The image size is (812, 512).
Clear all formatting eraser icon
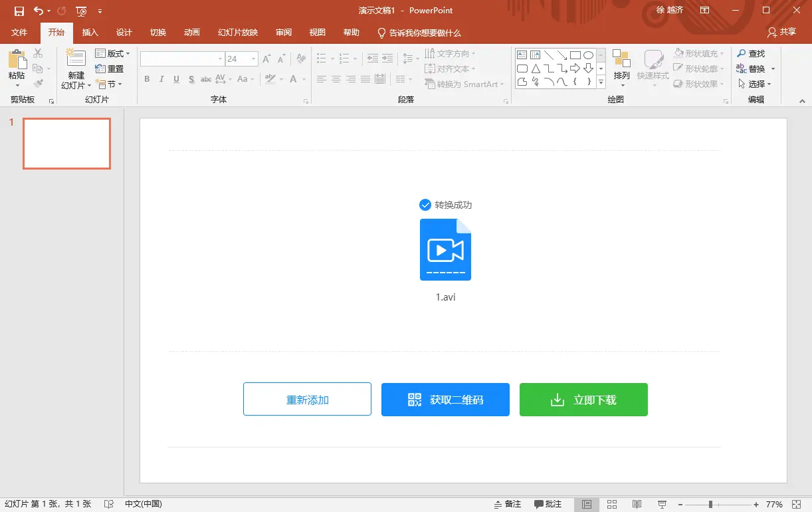(x=301, y=59)
